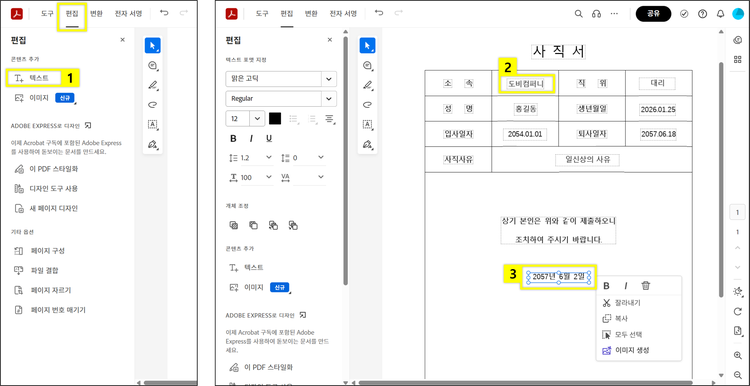750x386 pixels.
Task: Click the page number 1 box in the right sidebar
Action: coord(737,212)
